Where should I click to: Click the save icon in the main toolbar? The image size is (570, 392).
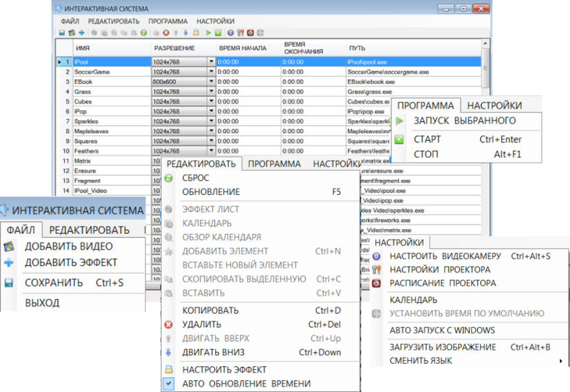61,32
